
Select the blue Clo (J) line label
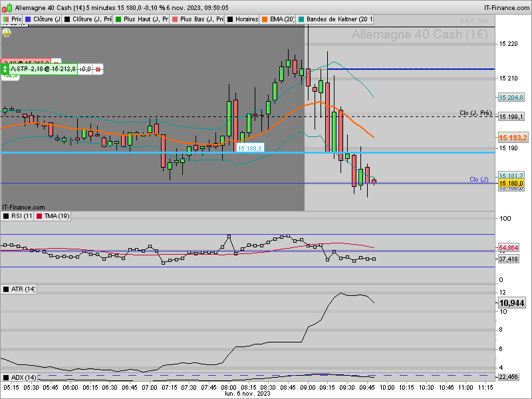pos(479,179)
